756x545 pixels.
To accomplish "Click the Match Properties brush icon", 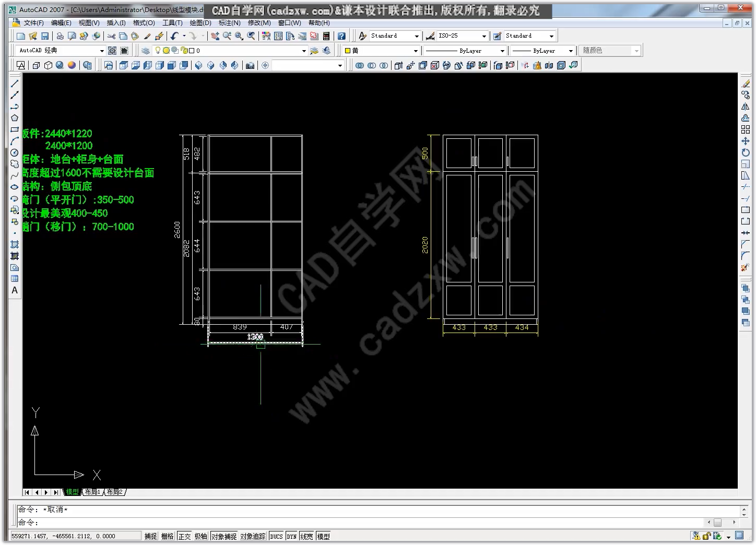I will click(x=147, y=36).
